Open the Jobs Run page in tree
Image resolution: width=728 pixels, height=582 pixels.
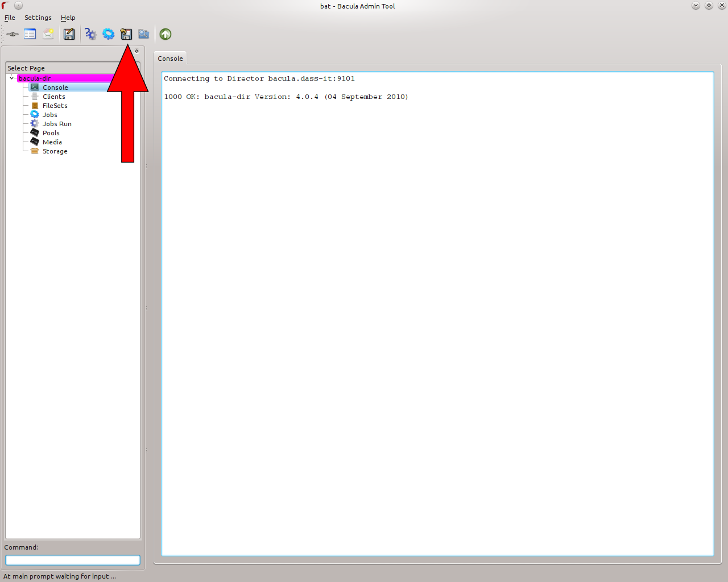point(57,123)
